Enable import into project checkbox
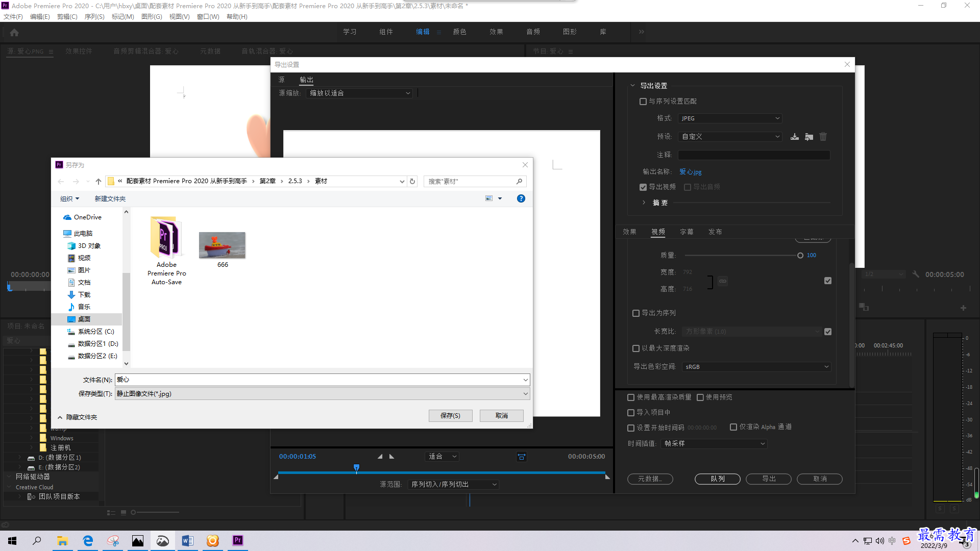 pyautogui.click(x=631, y=413)
